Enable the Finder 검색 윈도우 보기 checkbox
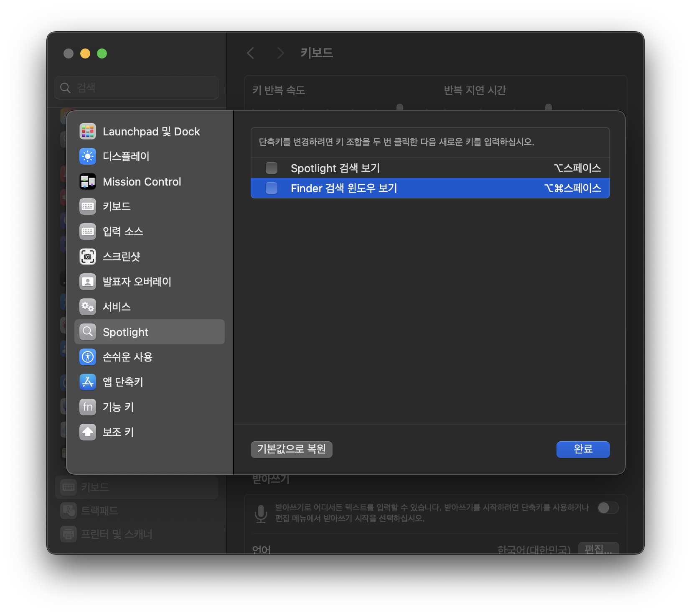The height and width of the screenshot is (616, 691). (272, 188)
